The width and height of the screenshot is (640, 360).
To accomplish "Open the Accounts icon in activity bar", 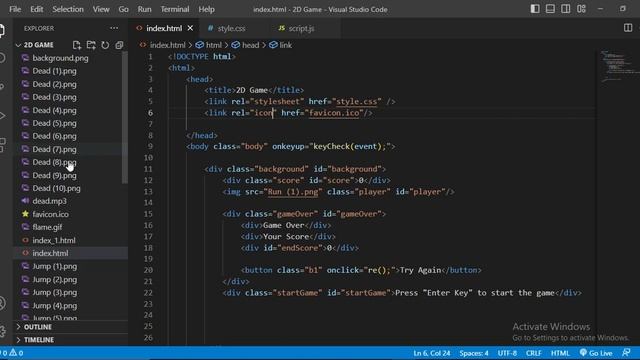I will tap(2, 304).
